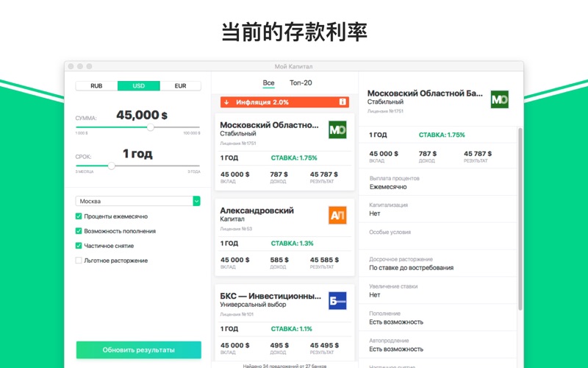Click the 1 год term value
The image size is (588, 368).
tap(137, 154)
